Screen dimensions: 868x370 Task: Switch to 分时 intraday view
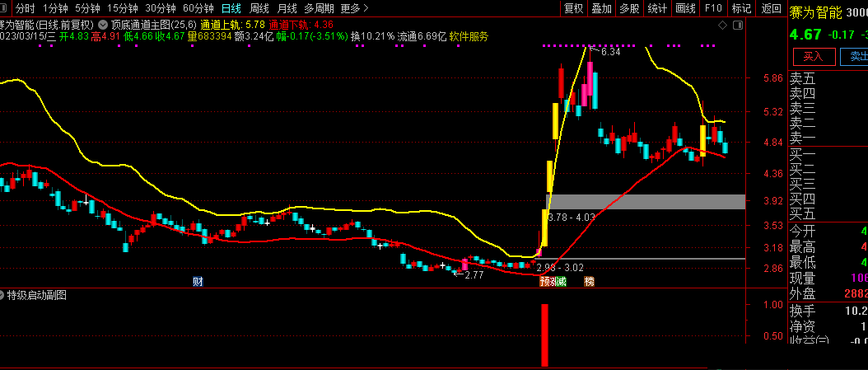coord(25,8)
